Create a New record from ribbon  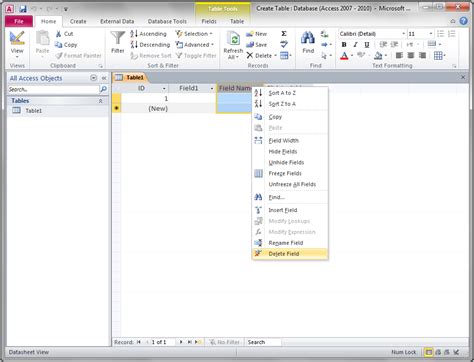click(x=256, y=34)
